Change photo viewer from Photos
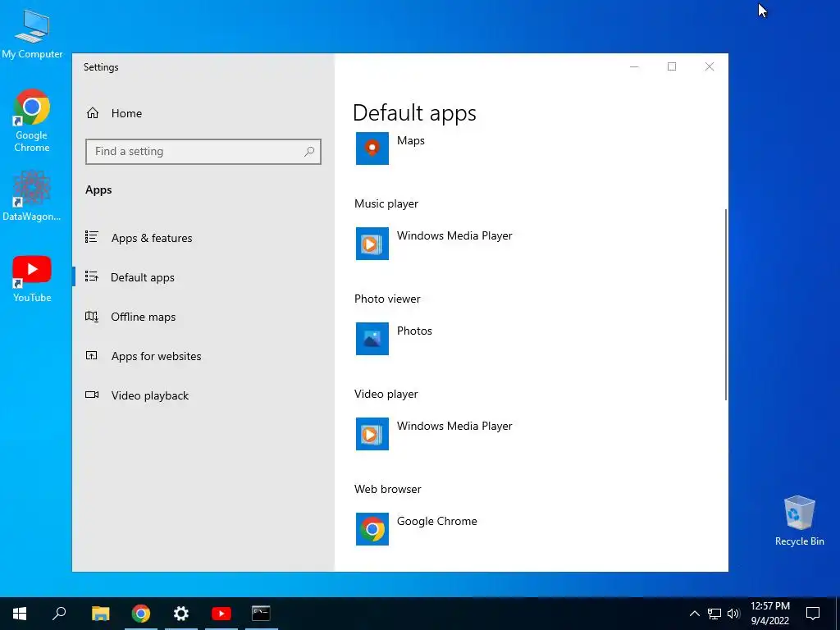Screen dimensions: 840x630 (x=414, y=331)
